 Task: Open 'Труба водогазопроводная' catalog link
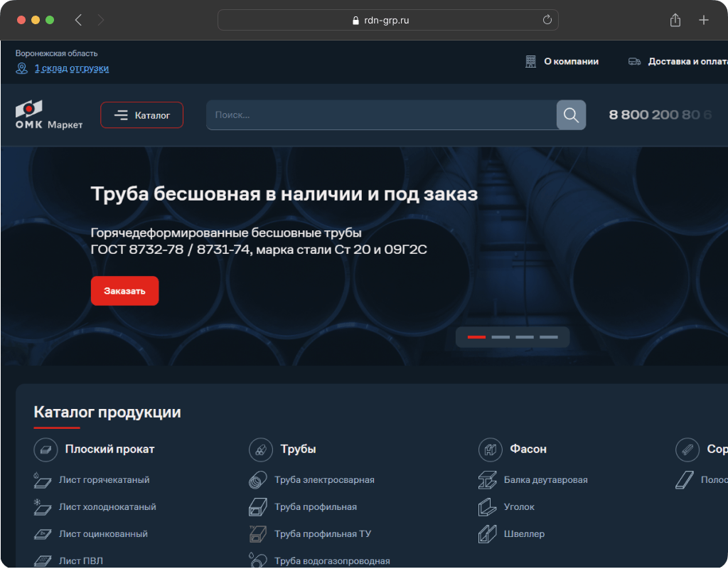pyautogui.click(x=332, y=560)
